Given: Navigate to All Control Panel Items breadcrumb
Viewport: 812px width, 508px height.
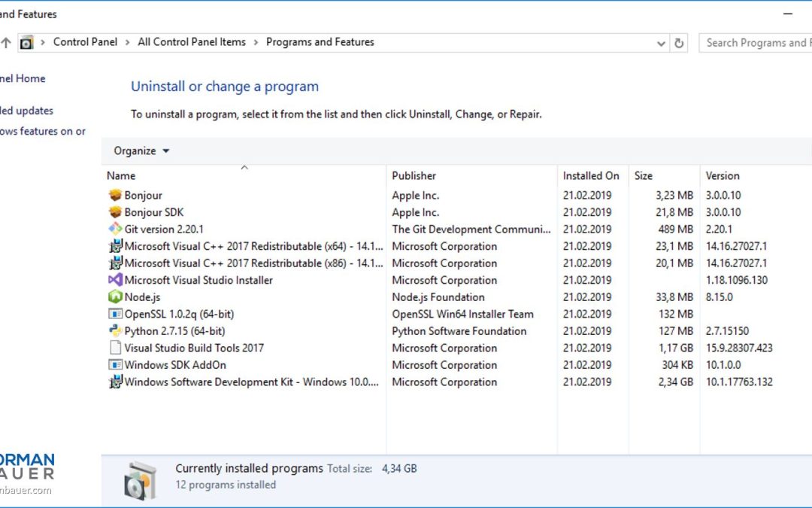Looking at the screenshot, I should (192, 42).
